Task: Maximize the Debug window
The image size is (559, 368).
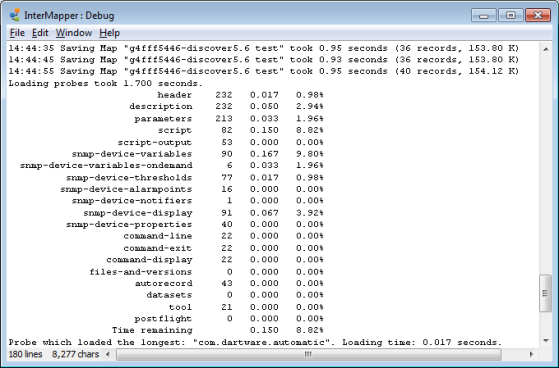Action: click(511, 15)
